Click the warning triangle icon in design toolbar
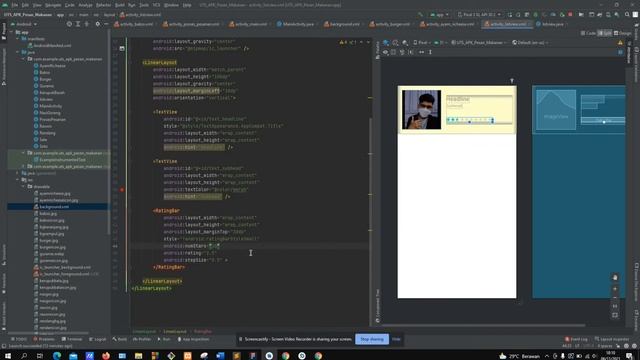This screenshot has width=640, height=360. (x=620, y=42)
